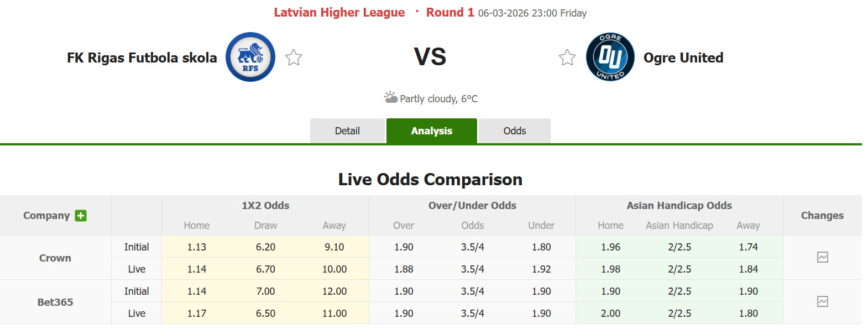Screen dimensions: 868x329
Task: Click Crown live away odds 10.00
Action: pyautogui.click(x=334, y=269)
